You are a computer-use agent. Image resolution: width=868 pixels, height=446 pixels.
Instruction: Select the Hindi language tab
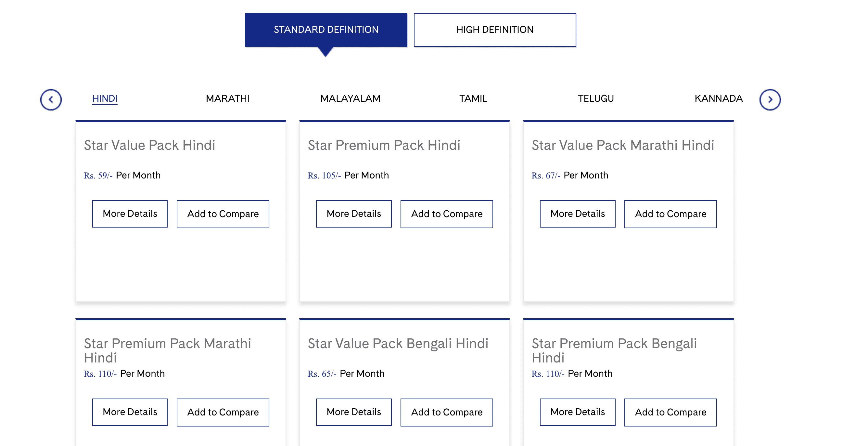coord(105,98)
